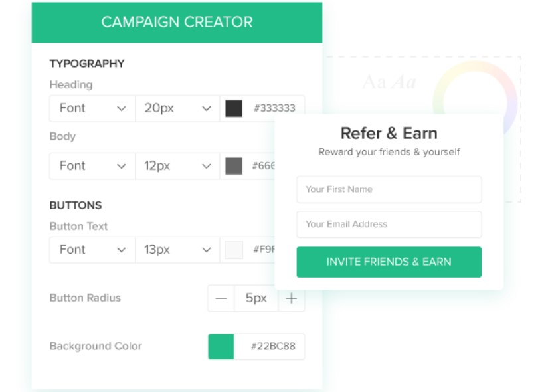This screenshot has height=392, width=544.
Task: Open the Body Font dropdown
Action: click(x=92, y=166)
